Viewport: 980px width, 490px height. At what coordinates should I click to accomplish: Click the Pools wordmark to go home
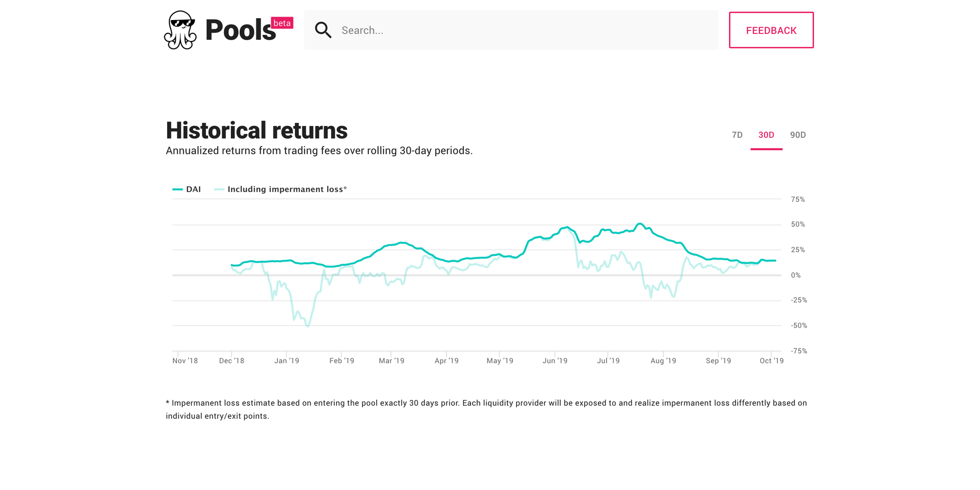[x=240, y=30]
